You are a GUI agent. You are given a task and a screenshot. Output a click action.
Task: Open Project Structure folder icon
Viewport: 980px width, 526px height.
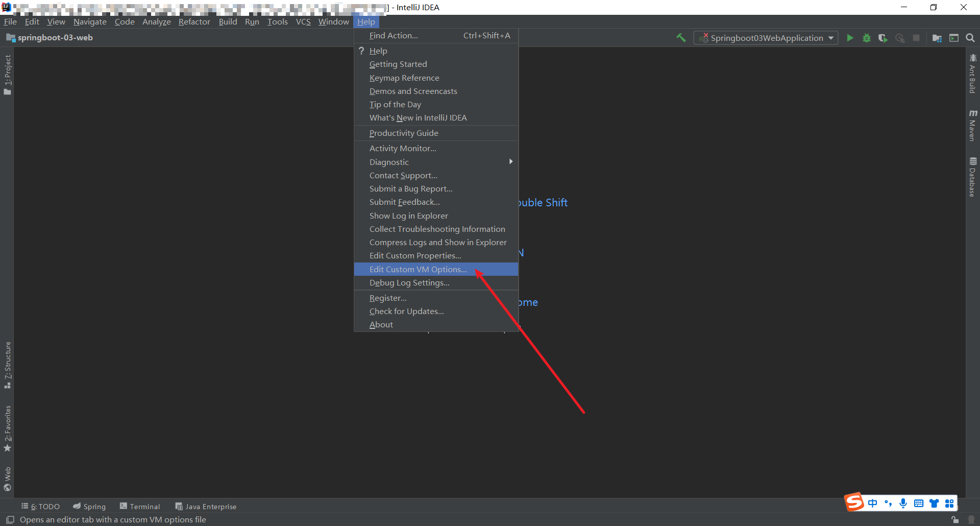(x=937, y=38)
